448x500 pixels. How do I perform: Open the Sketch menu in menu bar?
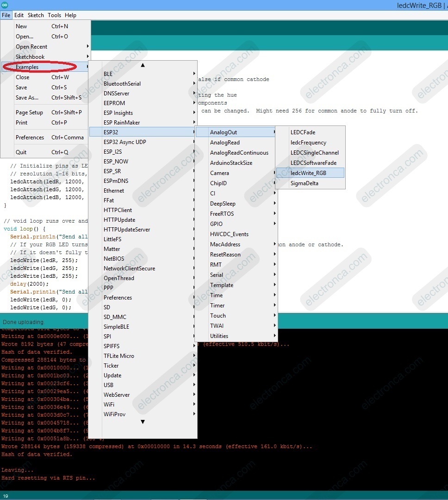coord(36,15)
